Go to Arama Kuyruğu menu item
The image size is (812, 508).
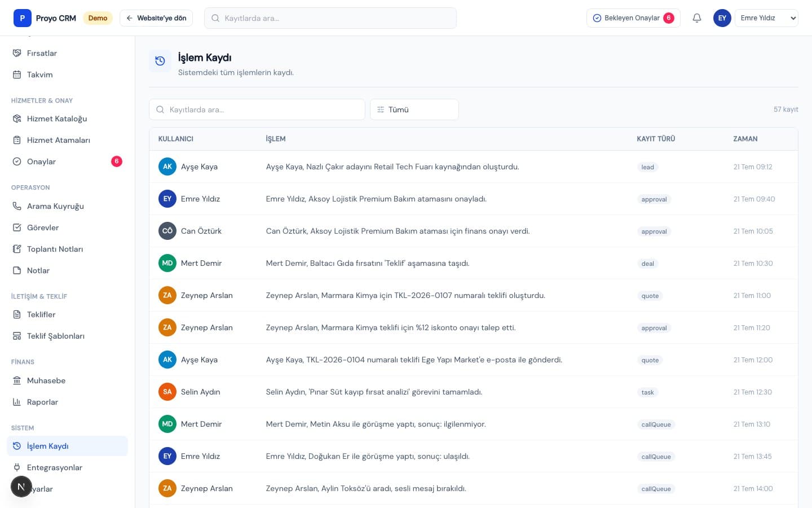click(x=67, y=206)
